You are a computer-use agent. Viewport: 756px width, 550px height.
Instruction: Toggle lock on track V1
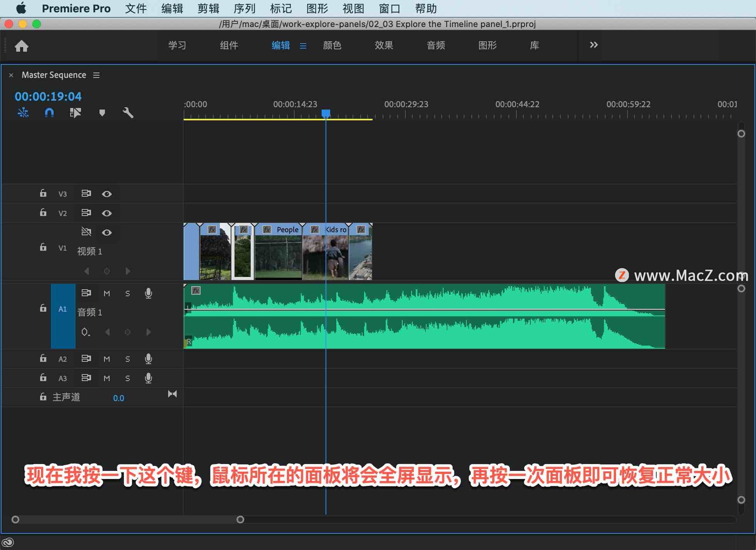coord(43,247)
